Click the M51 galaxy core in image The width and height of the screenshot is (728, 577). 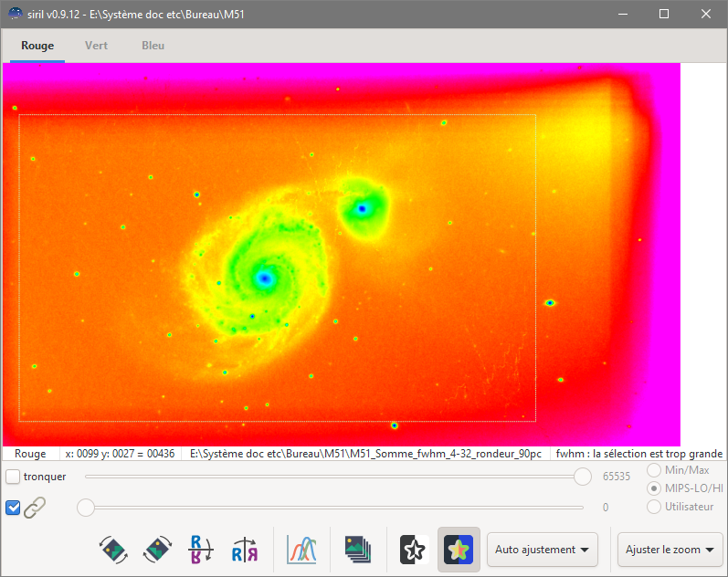click(265, 278)
